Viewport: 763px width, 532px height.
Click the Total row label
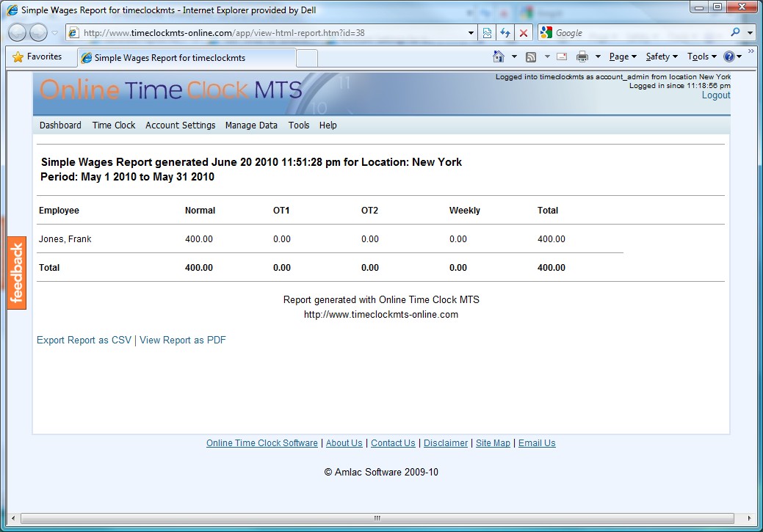pos(49,268)
